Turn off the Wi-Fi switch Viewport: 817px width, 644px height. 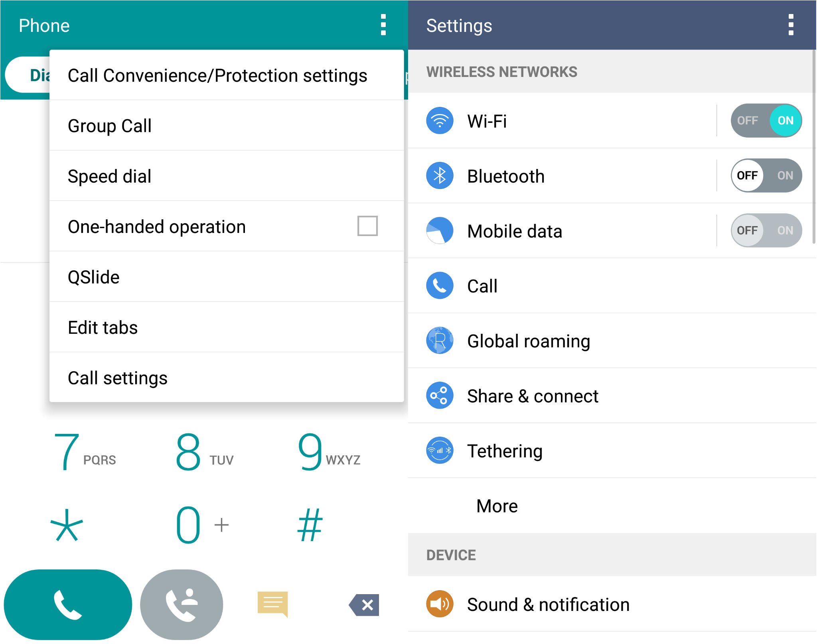point(766,120)
